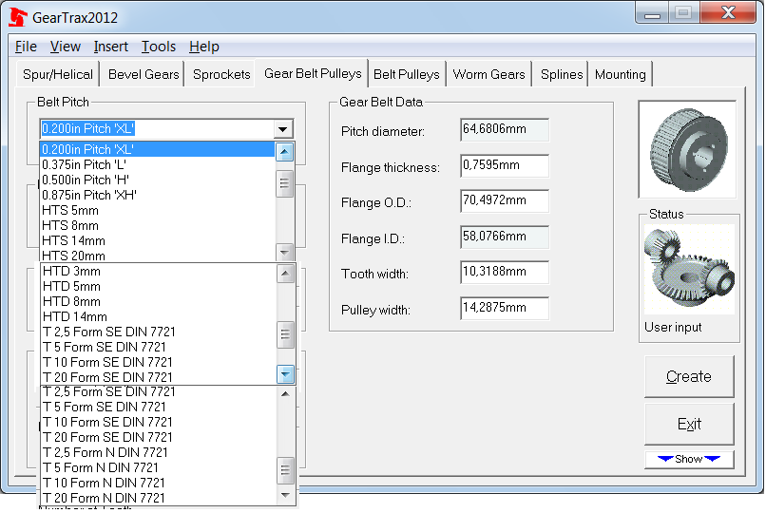Screen dimensions: 766x532
Task: Open the Help menu
Action: (x=204, y=47)
